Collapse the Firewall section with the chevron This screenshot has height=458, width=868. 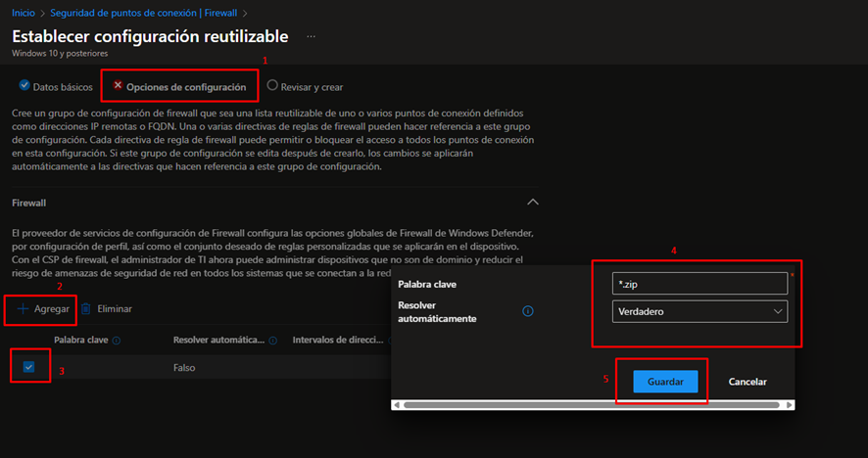point(533,202)
